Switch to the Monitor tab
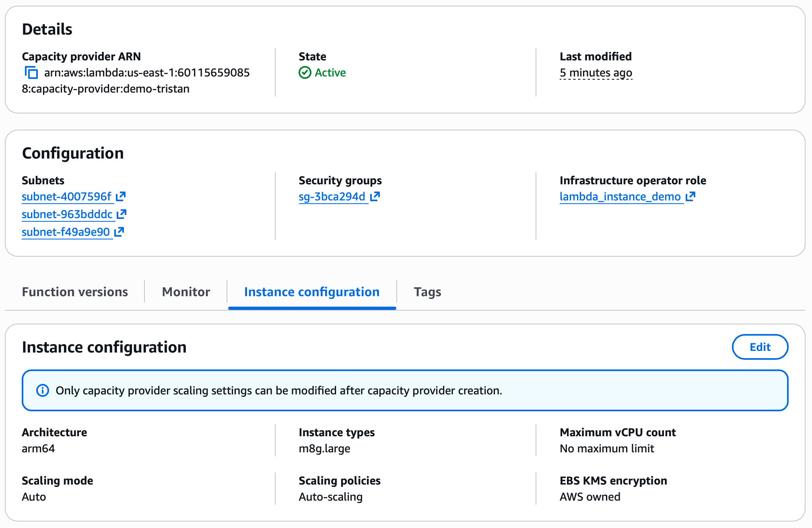 [x=186, y=292]
